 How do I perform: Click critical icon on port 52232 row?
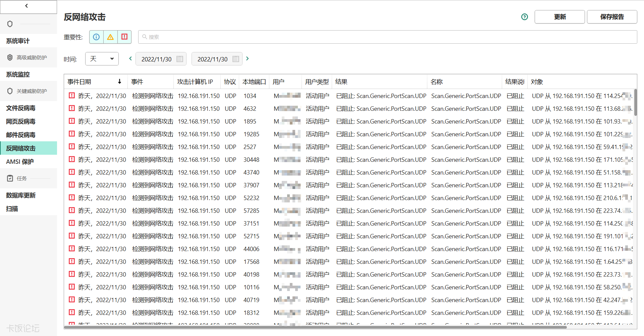(72, 197)
